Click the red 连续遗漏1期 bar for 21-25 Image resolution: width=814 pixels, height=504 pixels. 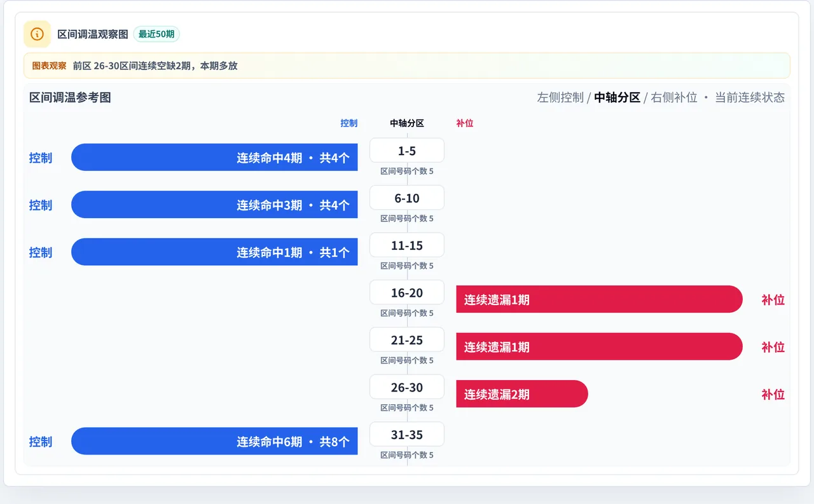(x=599, y=347)
